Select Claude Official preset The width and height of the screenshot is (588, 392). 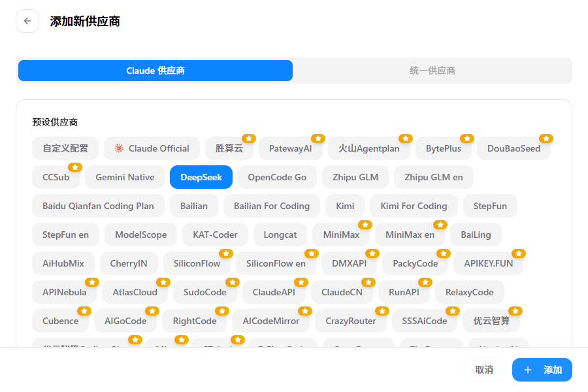click(x=152, y=148)
